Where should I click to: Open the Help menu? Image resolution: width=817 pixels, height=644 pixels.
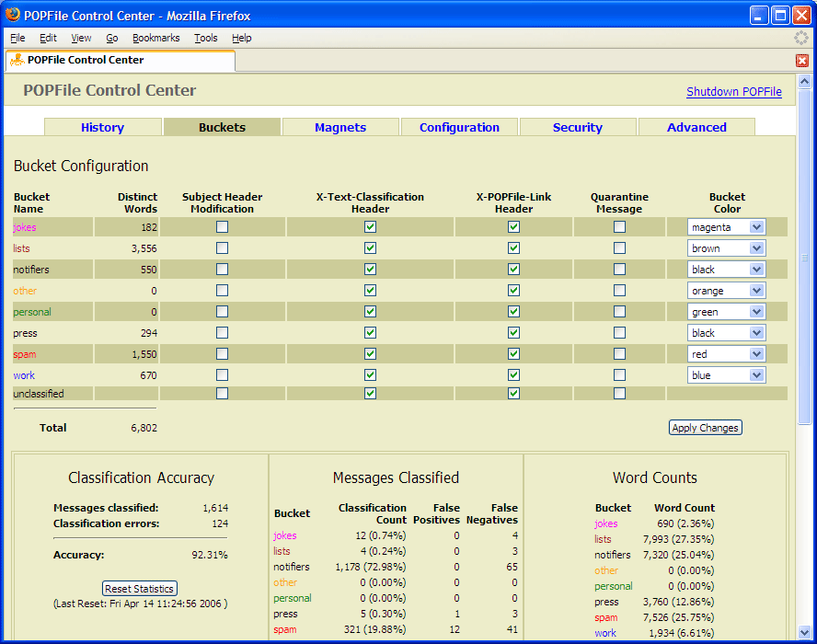(x=242, y=38)
